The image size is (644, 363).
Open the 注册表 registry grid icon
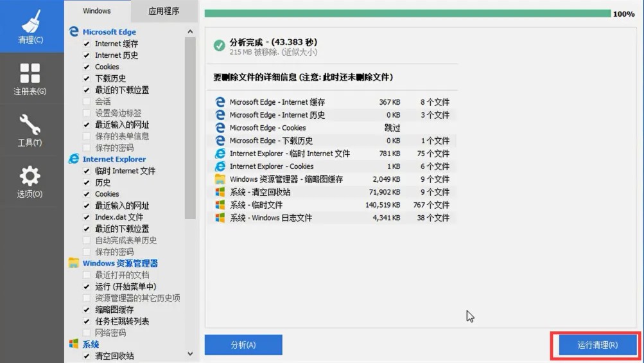click(x=30, y=78)
